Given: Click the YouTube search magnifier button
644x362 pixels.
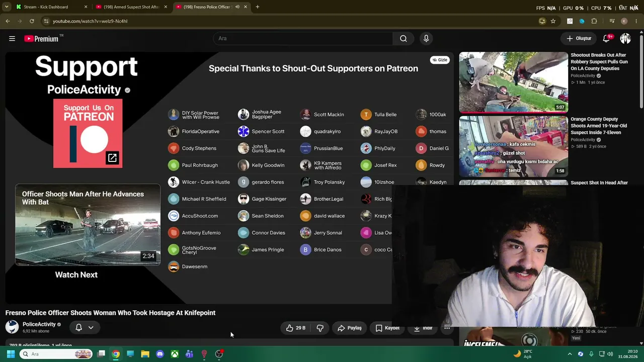Looking at the screenshot, I should tap(404, 39).
